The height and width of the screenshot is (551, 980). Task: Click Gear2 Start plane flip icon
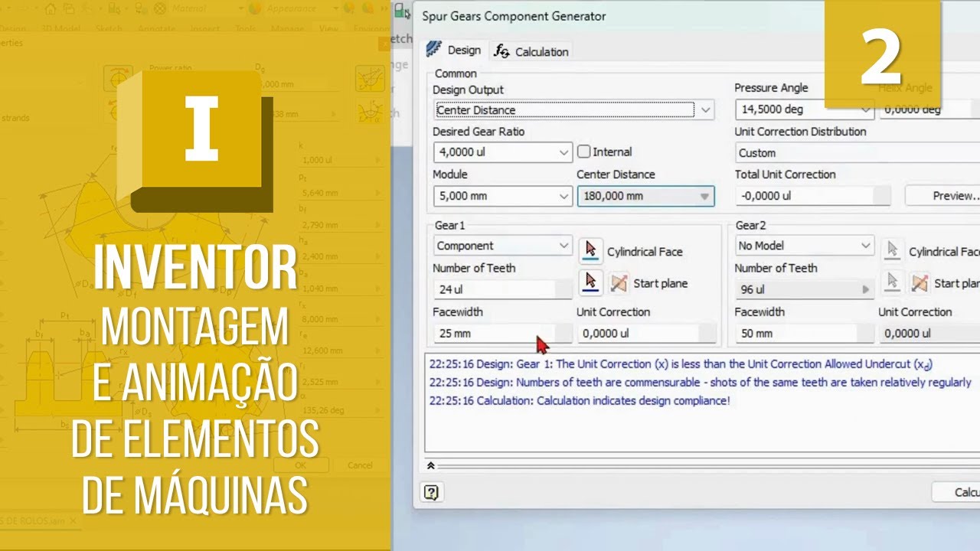point(920,283)
